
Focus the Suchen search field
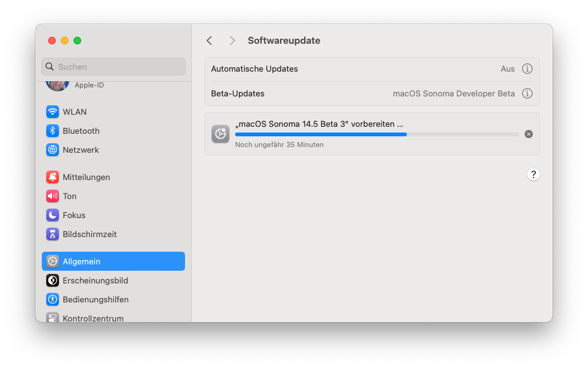click(114, 67)
